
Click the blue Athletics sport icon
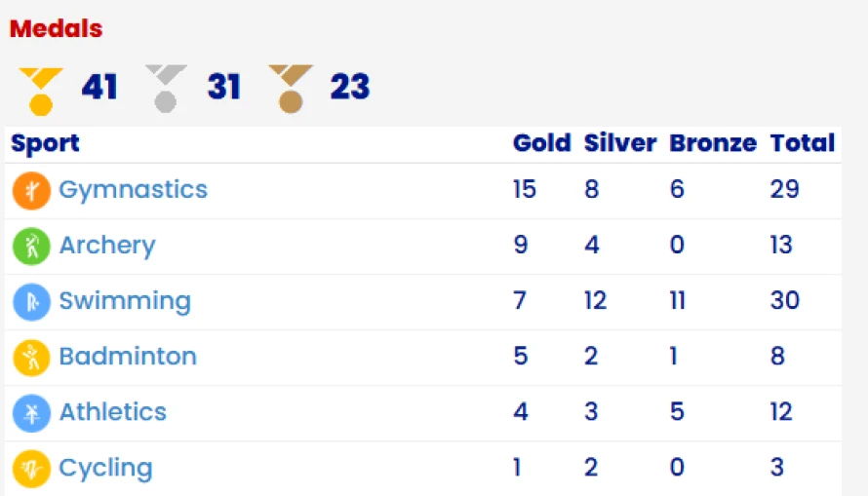(31, 412)
